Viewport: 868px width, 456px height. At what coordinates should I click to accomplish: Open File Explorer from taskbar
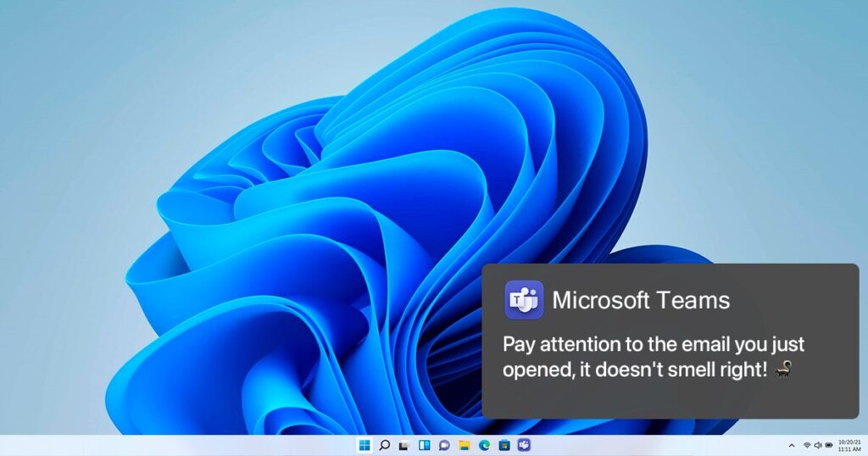tap(464, 446)
